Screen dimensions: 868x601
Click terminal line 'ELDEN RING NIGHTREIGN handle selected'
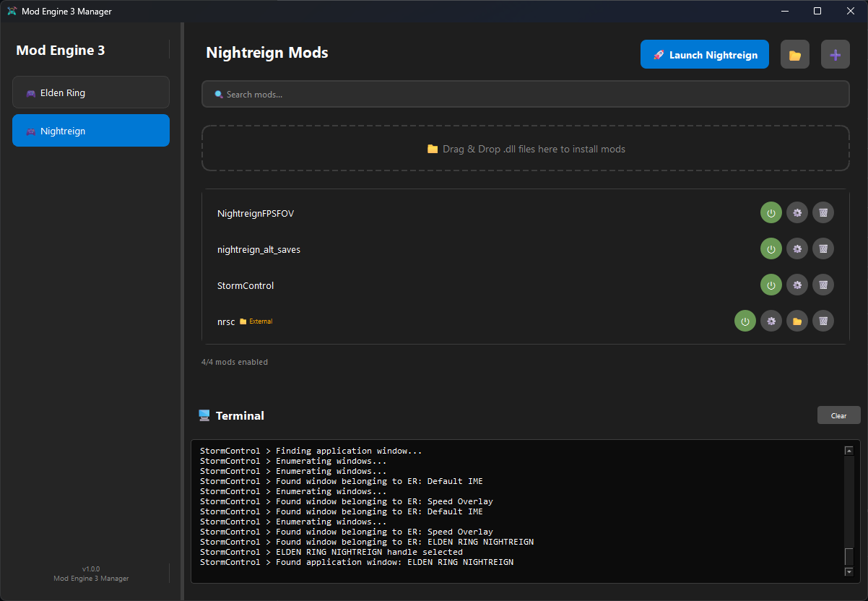(x=331, y=552)
